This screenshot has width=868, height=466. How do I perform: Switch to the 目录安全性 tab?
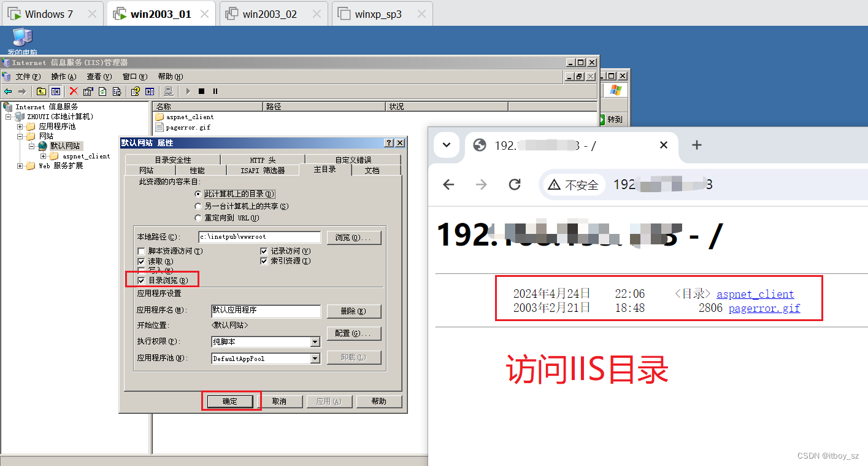tap(173, 160)
